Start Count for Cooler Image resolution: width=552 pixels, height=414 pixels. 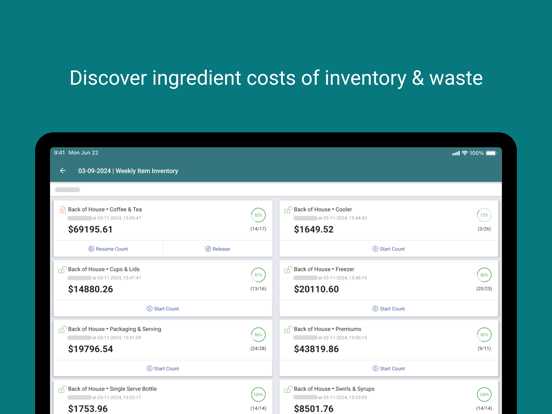tap(389, 249)
